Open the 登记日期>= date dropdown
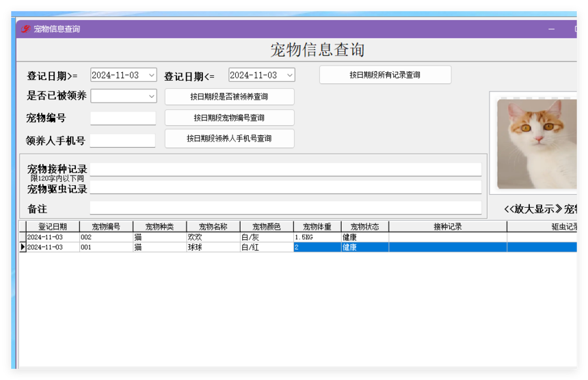The width and height of the screenshot is (588, 380). (152, 75)
